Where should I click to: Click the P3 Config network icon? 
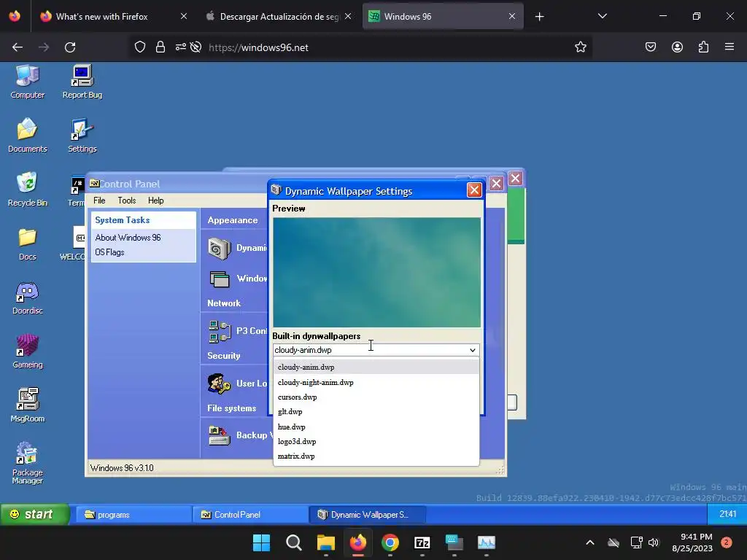point(220,332)
